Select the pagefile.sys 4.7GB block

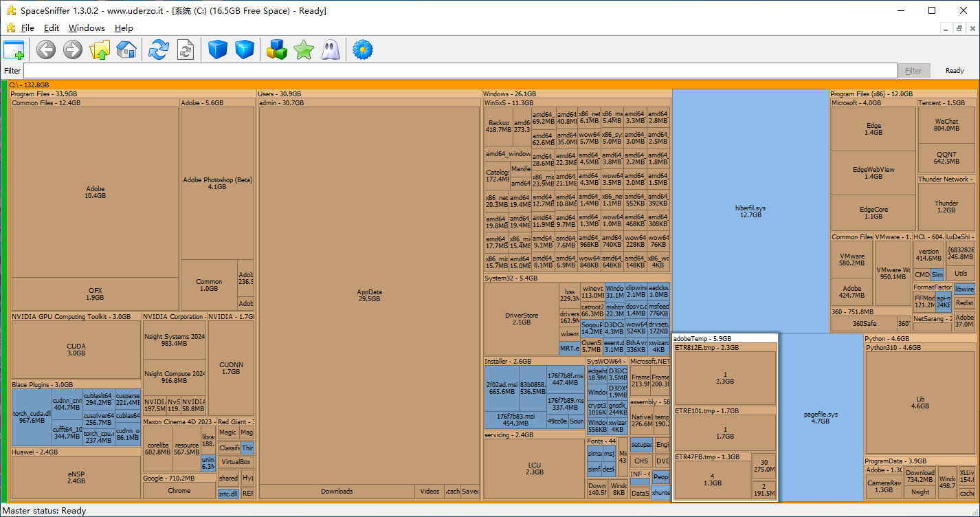[821, 418]
